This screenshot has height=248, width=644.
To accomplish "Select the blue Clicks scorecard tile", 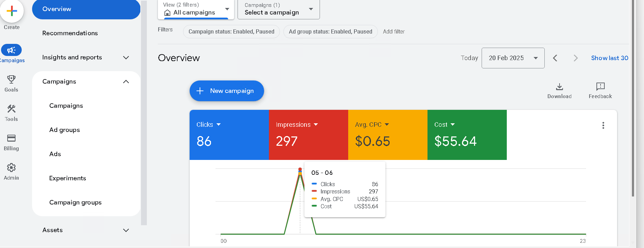I will click(229, 135).
